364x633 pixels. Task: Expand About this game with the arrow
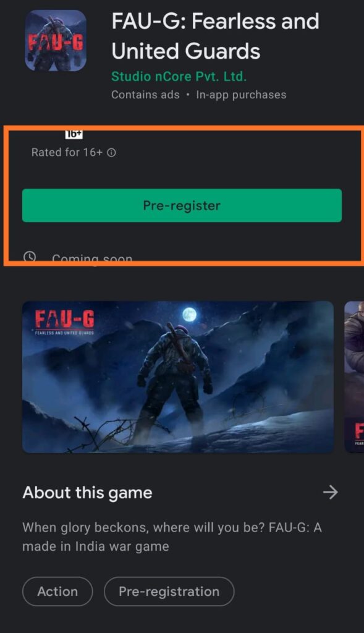(331, 492)
